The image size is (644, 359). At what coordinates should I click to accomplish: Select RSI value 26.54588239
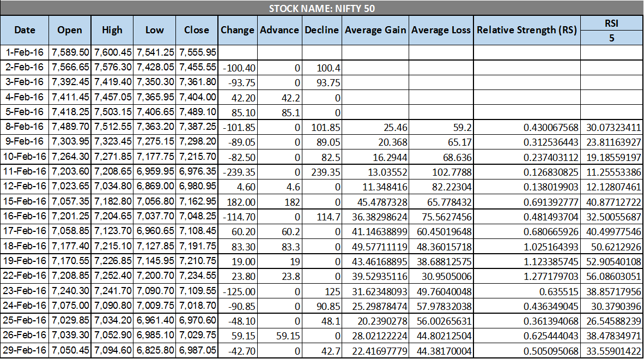pos(612,321)
